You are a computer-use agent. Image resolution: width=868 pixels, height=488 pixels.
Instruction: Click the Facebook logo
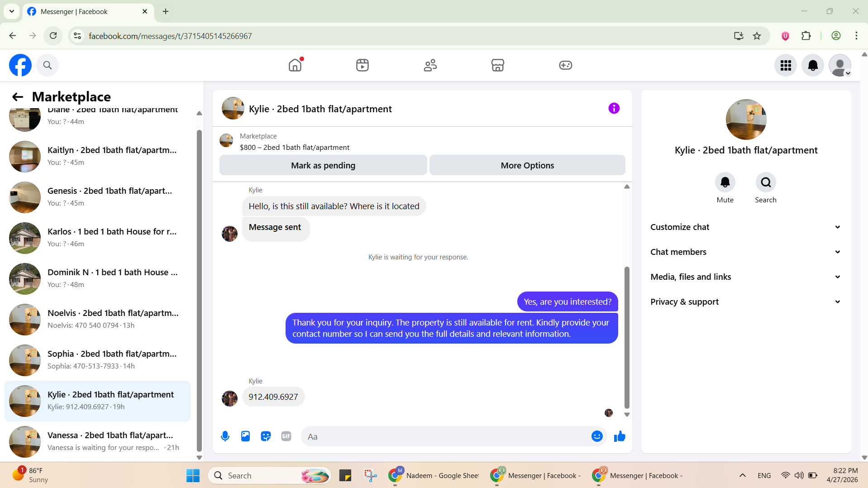20,65
